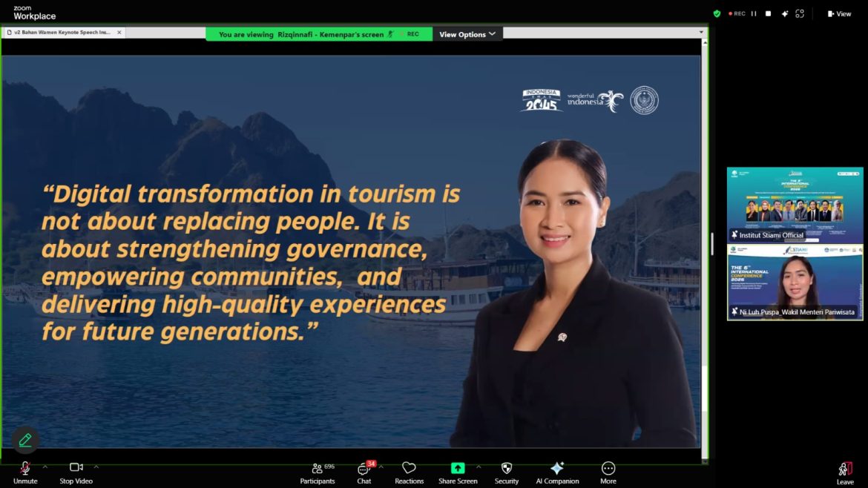Image resolution: width=868 pixels, height=488 pixels.
Task: Click the AI Companion sparkle icon
Action: [x=557, y=467]
